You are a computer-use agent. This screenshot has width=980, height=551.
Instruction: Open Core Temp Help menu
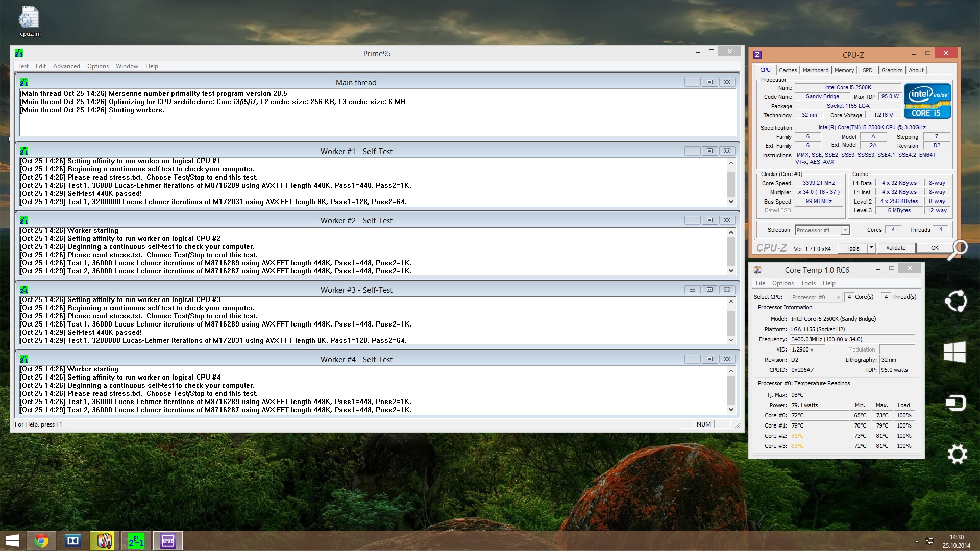(x=829, y=283)
